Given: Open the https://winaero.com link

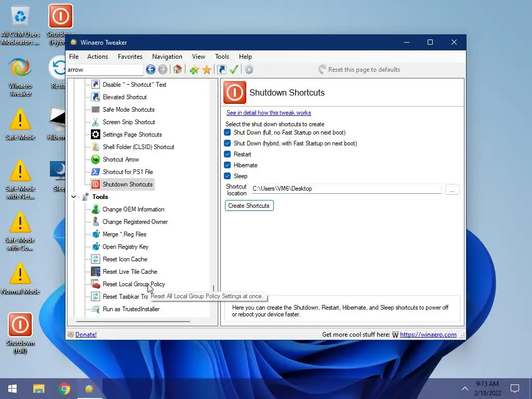Looking at the screenshot, I should point(428,335).
